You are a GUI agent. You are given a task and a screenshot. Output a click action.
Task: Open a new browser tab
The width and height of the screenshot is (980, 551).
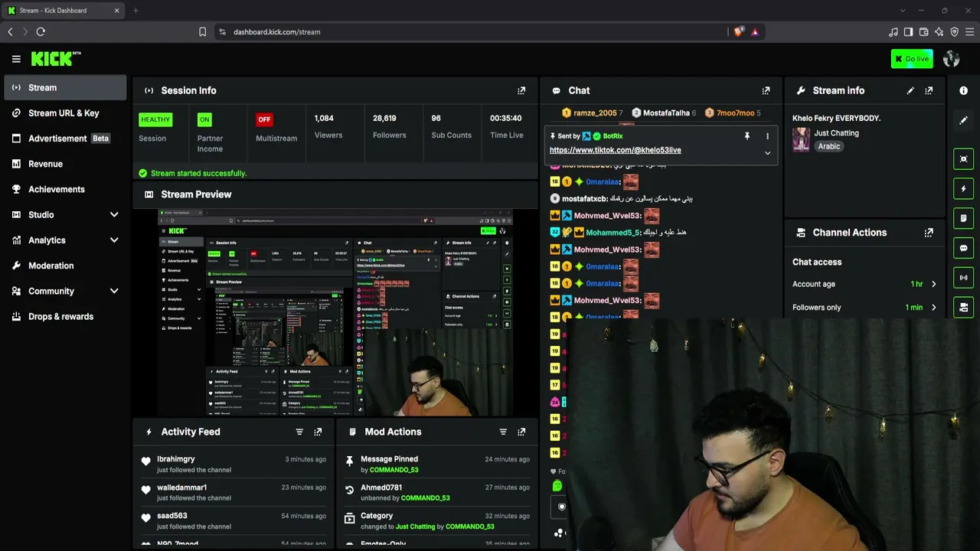pyautogui.click(x=136, y=11)
